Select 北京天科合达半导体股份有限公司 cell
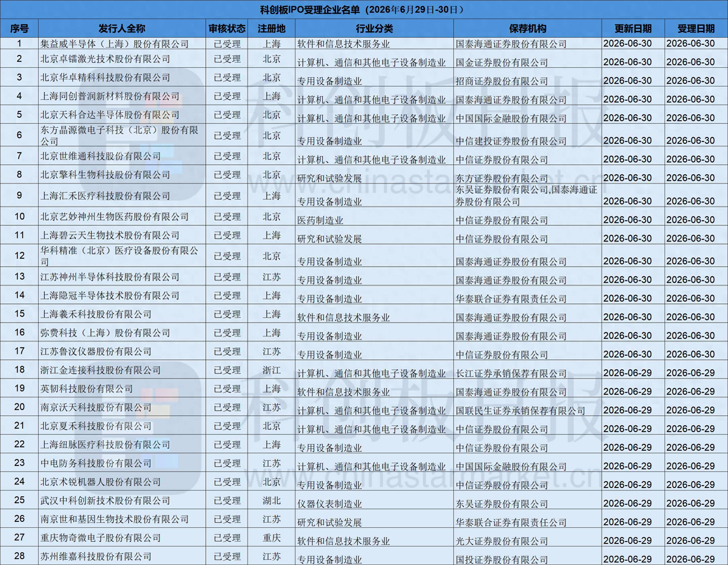 pyautogui.click(x=122, y=115)
